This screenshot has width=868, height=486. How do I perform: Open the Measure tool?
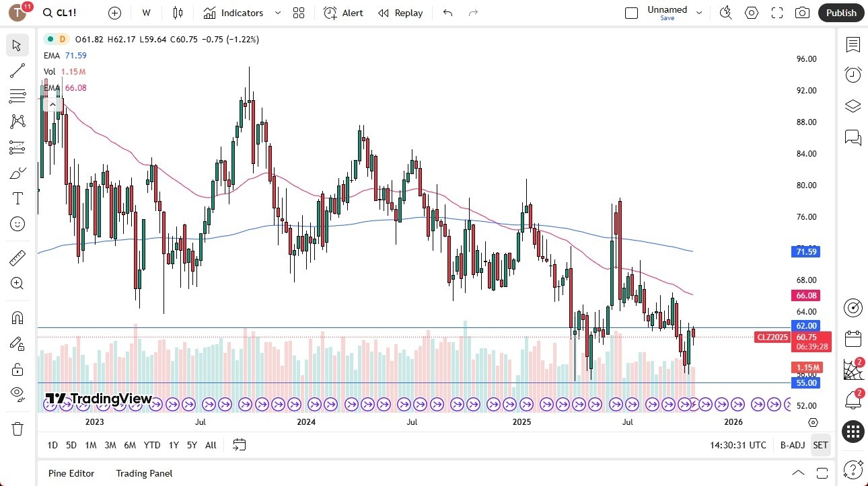point(17,257)
